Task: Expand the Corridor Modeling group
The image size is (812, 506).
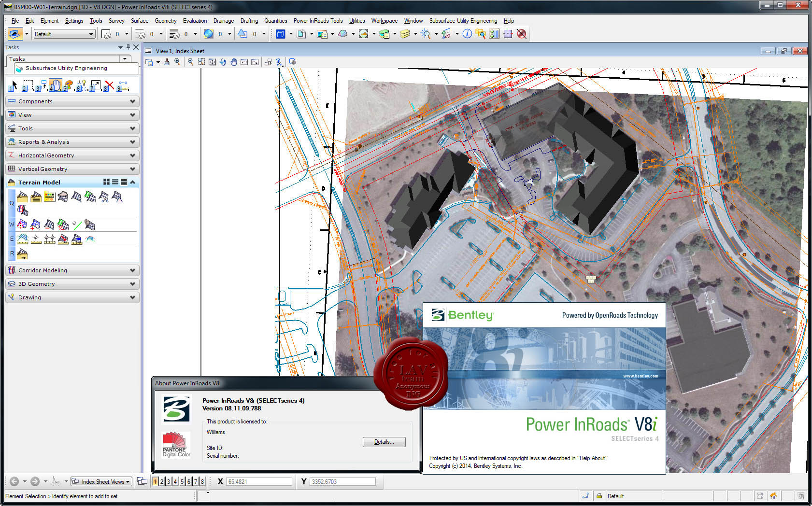Action: click(72, 270)
